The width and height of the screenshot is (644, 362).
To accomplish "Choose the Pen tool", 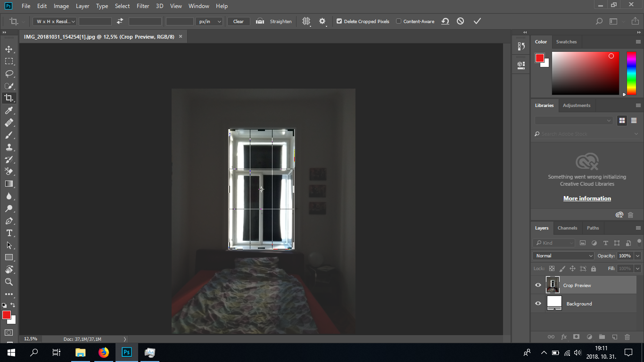I will point(8,221).
